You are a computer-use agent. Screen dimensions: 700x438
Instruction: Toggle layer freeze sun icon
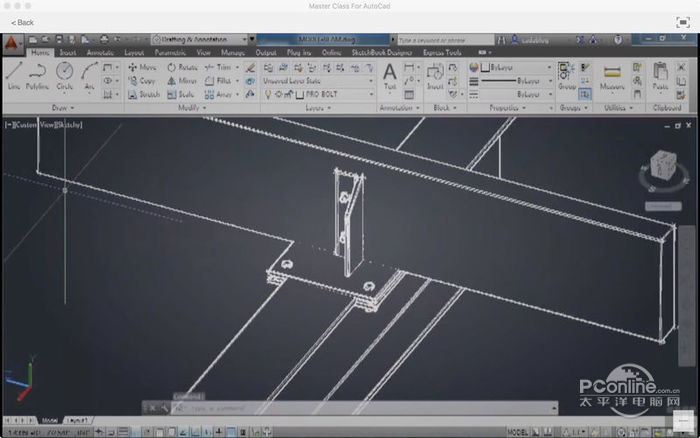[278, 95]
